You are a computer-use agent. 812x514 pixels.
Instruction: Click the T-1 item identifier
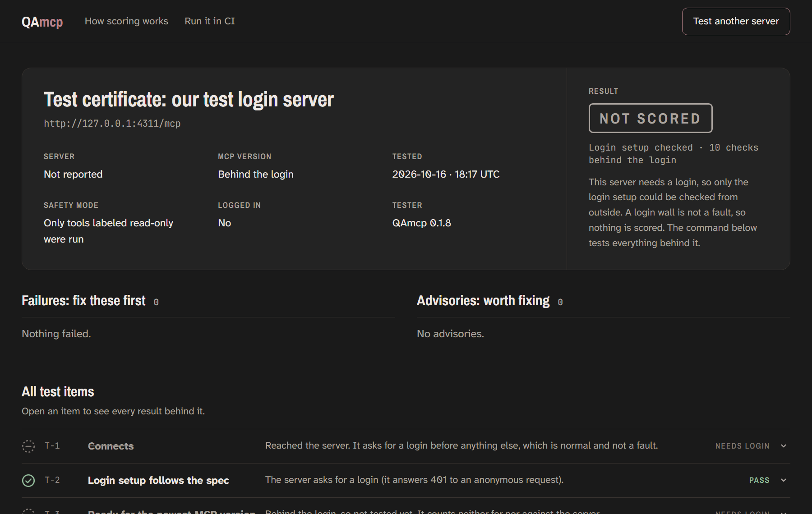(52, 445)
